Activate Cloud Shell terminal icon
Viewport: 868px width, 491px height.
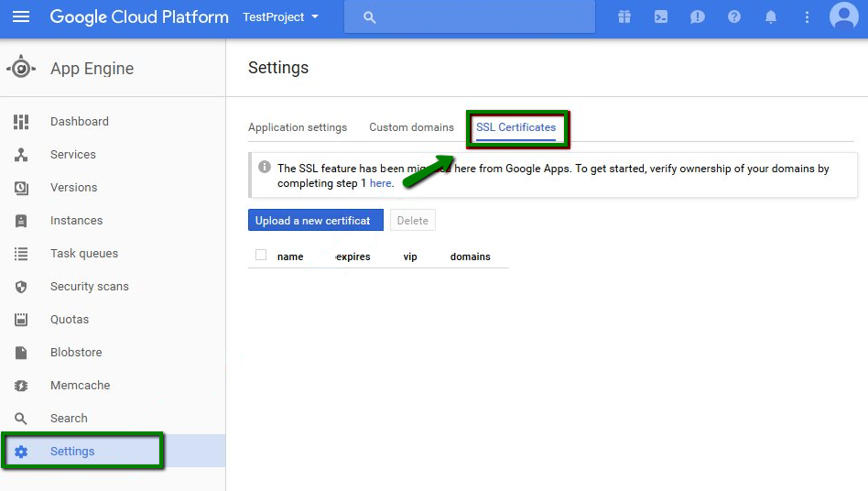click(x=661, y=17)
